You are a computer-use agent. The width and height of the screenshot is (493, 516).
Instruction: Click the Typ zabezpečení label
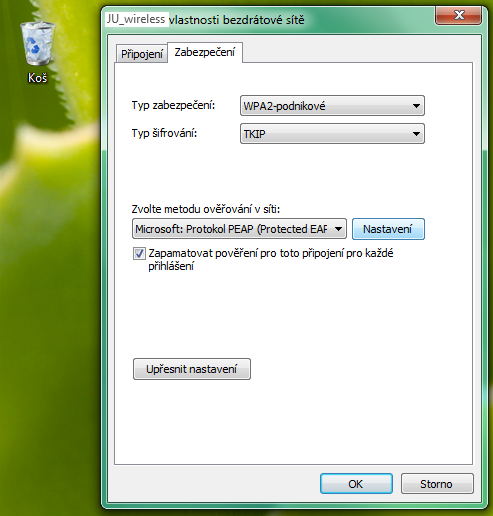click(x=174, y=105)
